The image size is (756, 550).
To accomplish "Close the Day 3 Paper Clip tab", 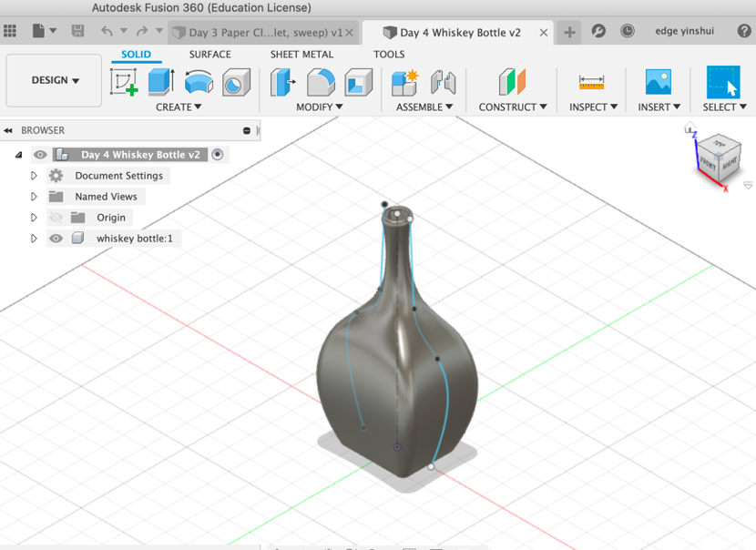I will (350, 33).
